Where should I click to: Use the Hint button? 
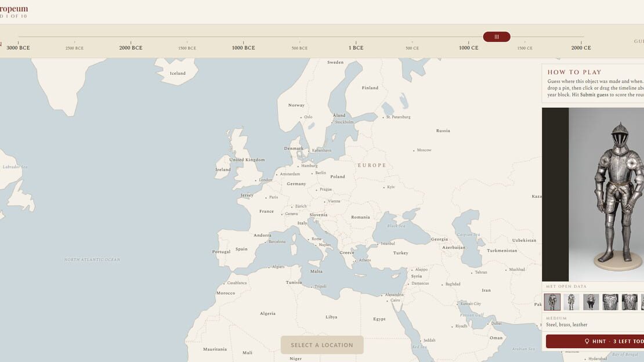click(595, 341)
